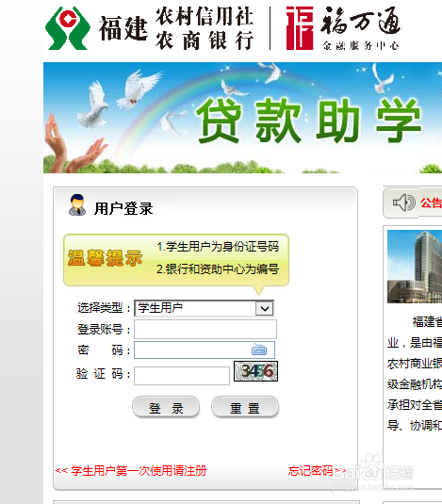Image resolution: width=442 pixels, height=504 pixels.
Task: Open the 选择类型 dropdown arrow
Action: [265, 309]
